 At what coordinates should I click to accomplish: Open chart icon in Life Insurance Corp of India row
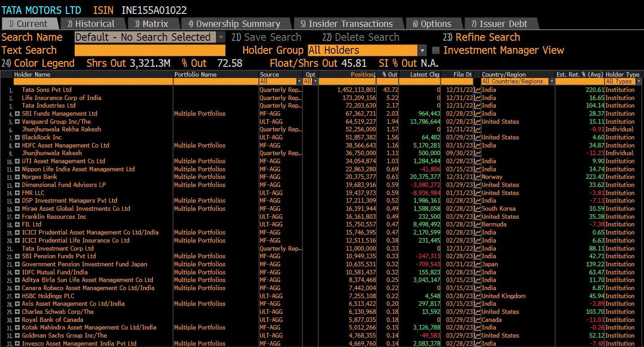tap(478, 98)
